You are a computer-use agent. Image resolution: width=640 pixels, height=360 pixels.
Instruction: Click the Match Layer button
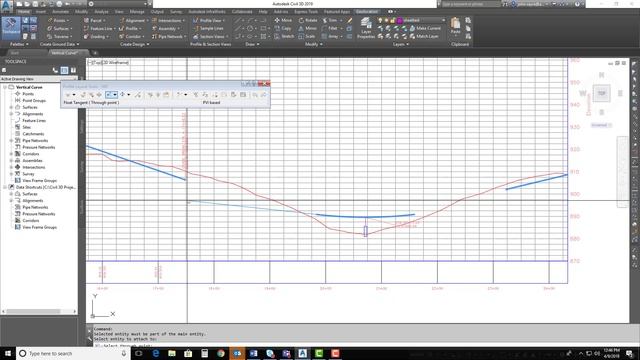[x=424, y=36]
